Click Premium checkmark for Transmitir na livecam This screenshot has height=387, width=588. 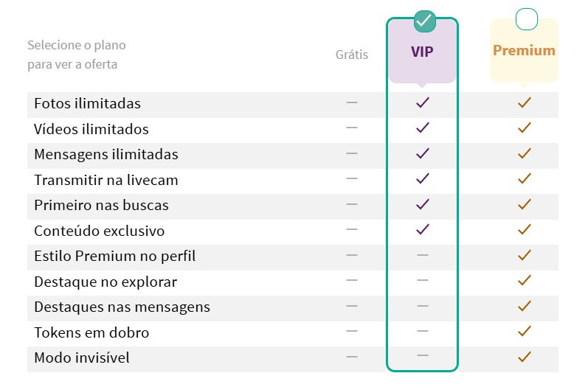click(x=525, y=178)
